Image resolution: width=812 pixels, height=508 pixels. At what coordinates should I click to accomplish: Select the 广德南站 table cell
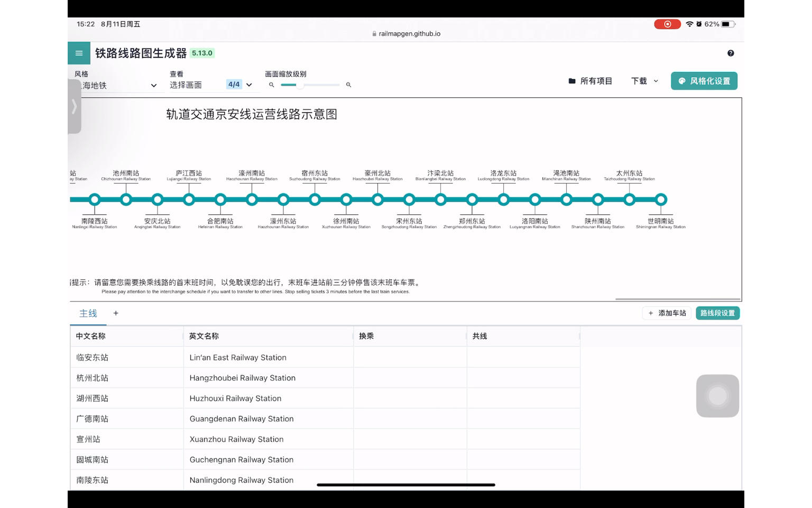click(x=127, y=419)
